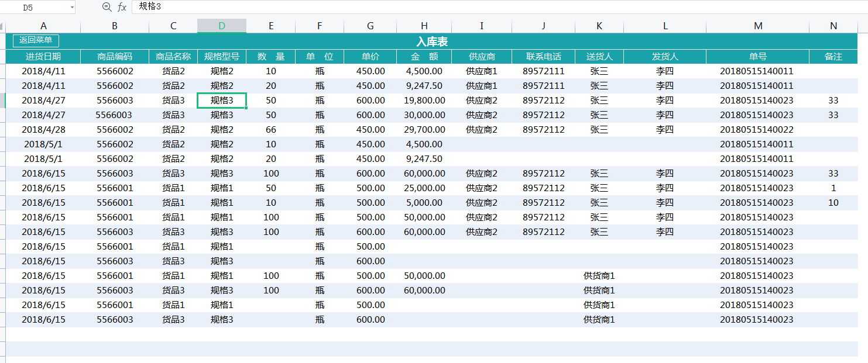
Task: Click the selected cell 规格3 with green border
Action: pyautogui.click(x=222, y=101)
